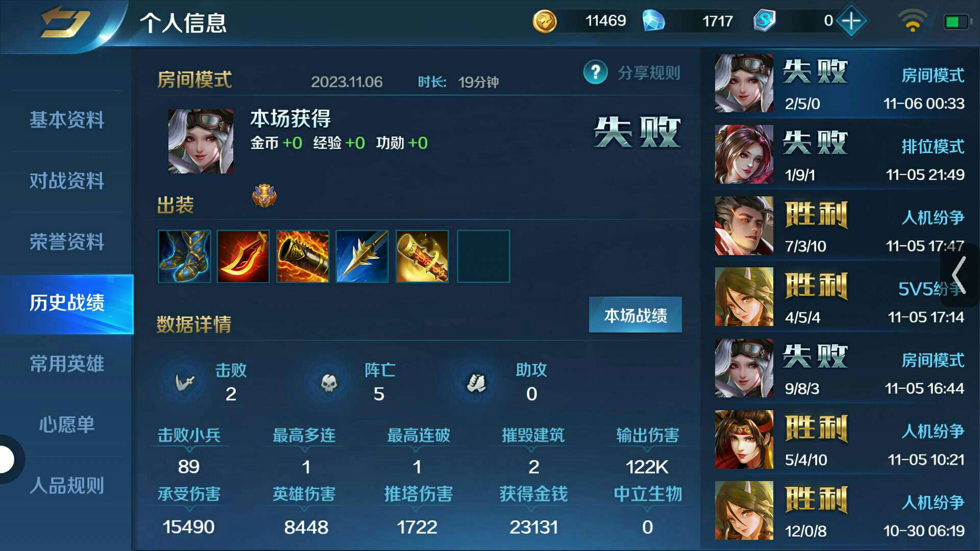Select the red blade equipment item
This screenshot has width=980, height=551.
pos(243,256)
